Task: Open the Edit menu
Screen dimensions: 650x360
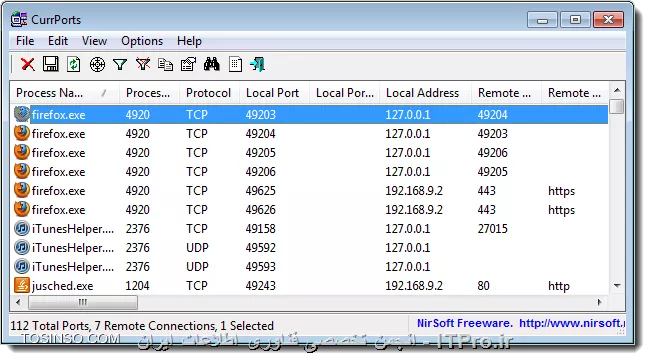Action: pos(58,41)
